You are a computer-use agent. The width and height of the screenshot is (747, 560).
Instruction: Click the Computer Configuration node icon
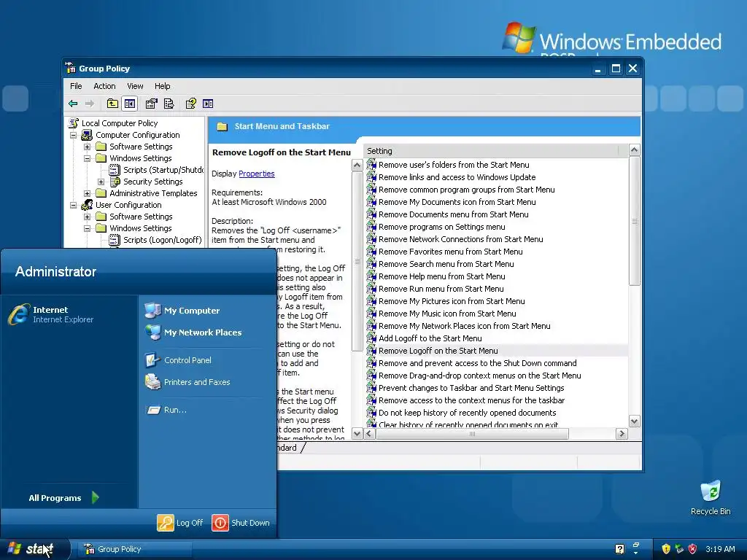point(87,135)
